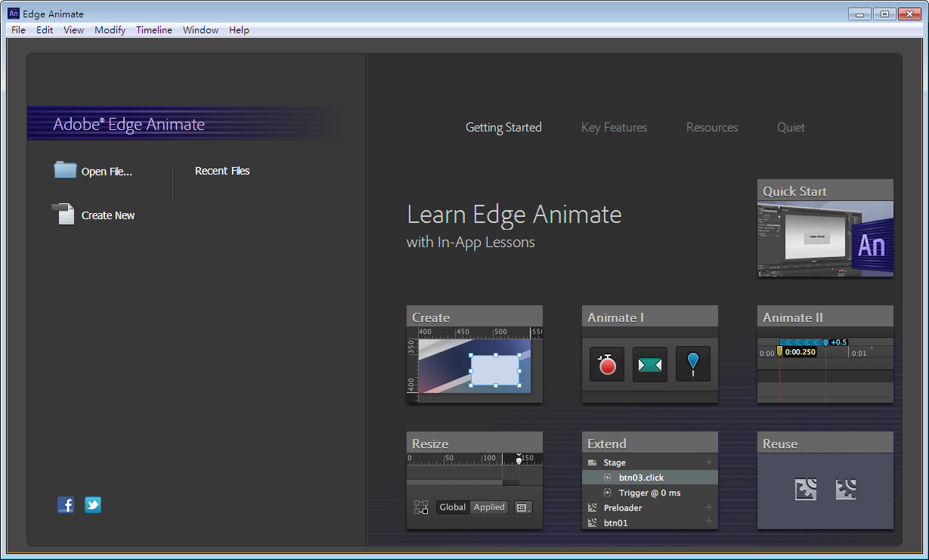Switch to the Getting Started tab

pos(503,128)
